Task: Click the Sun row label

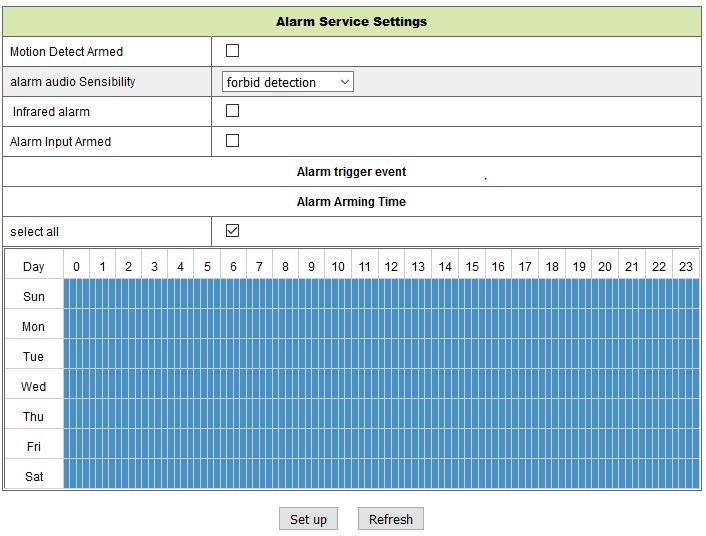Action: click(34, 296)
